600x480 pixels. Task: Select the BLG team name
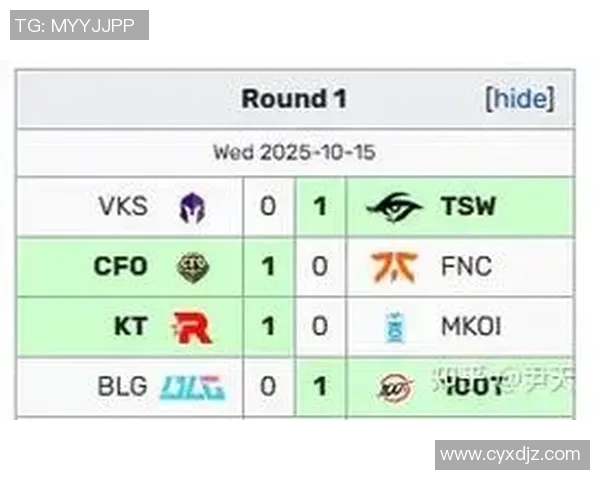122,386
